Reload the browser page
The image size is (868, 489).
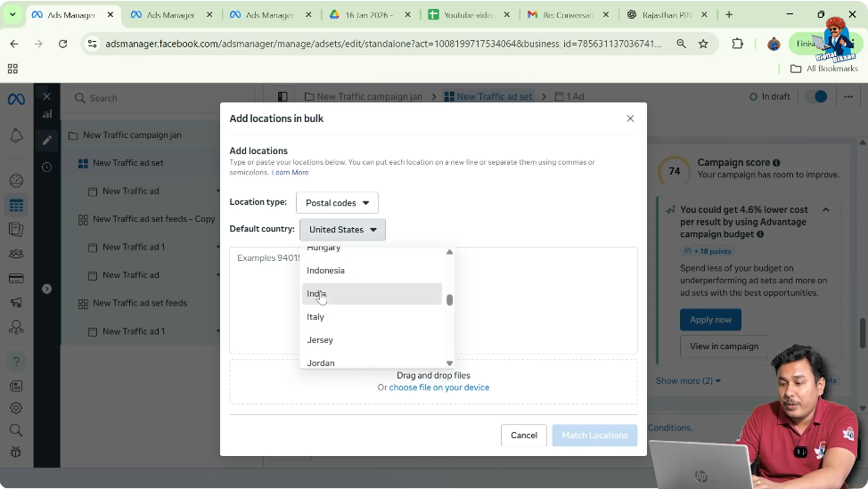click(x=62, y=44)
